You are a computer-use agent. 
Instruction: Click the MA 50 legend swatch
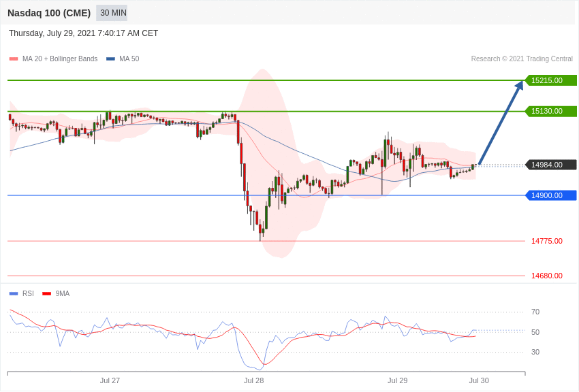110,59
